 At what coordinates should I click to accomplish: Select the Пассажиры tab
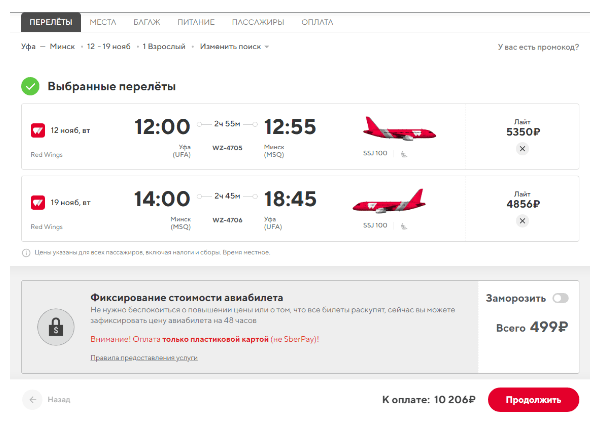point(258,22)
